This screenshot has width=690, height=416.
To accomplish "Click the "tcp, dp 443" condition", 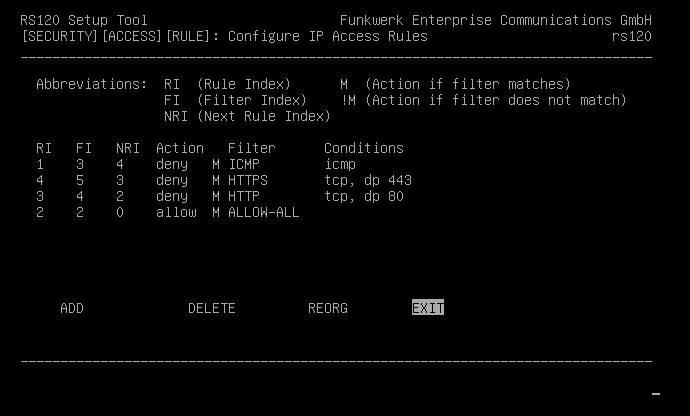I will pyautogui.click(x=368, y=180).
